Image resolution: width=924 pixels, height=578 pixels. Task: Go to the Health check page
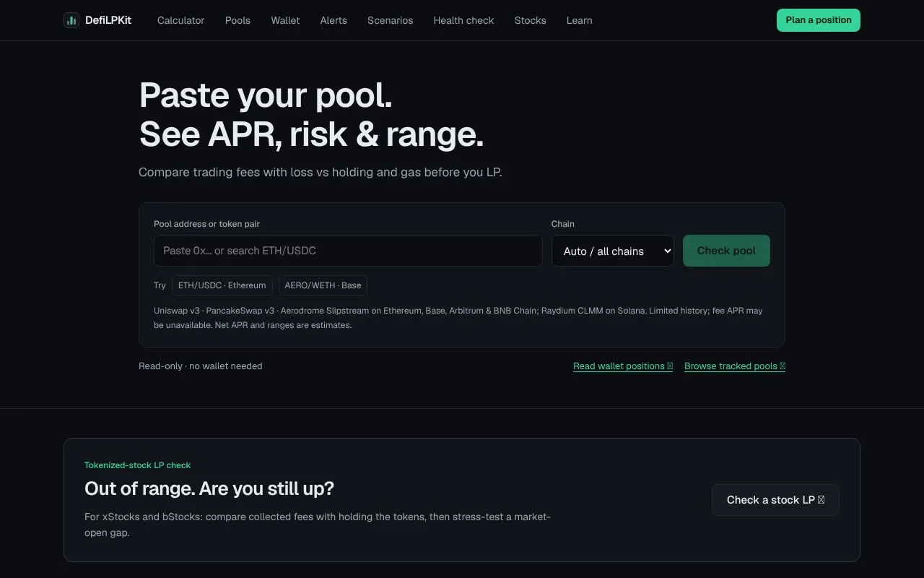(x=463, y=20)
